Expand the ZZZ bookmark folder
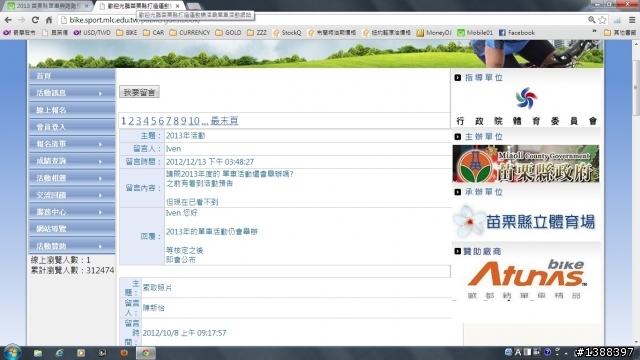Screen dimensions: 640x360 [257, 33]
